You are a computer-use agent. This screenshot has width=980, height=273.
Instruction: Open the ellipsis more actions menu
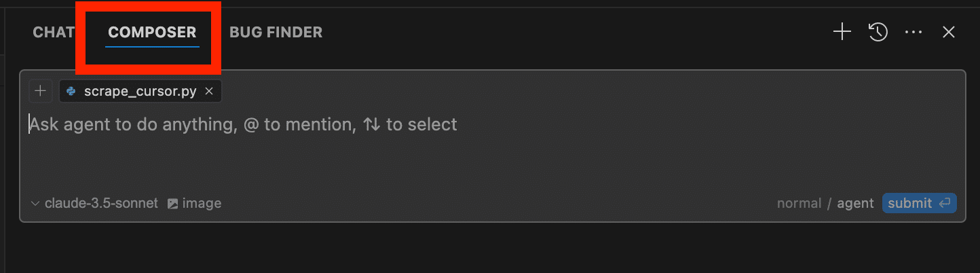coord(913,32)
